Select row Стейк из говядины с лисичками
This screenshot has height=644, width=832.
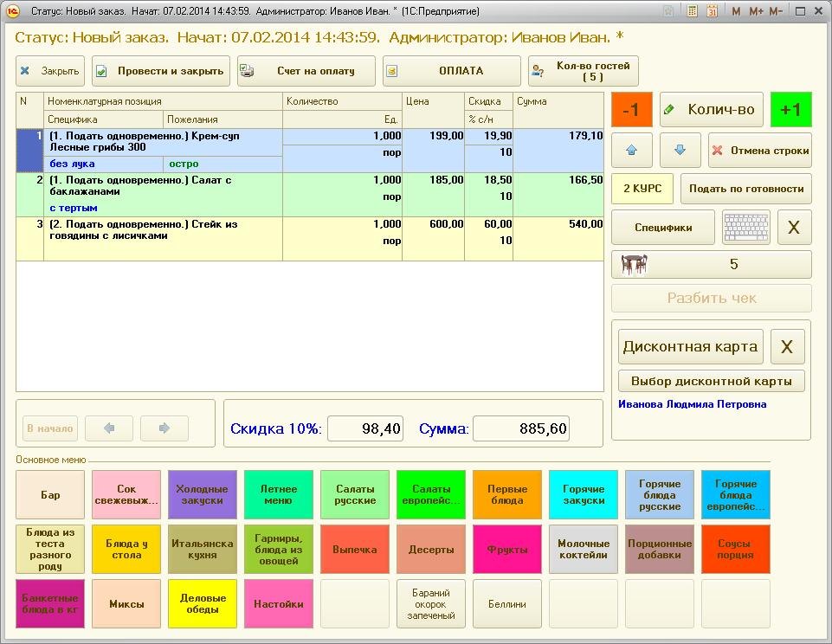pyautogui.click(x=310, y=239)
